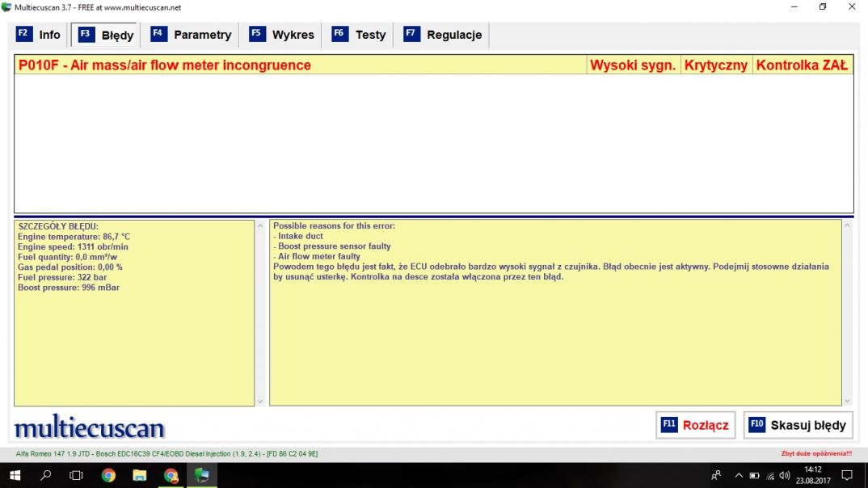Click the Intake duct reason line

[x=298, y=236]
